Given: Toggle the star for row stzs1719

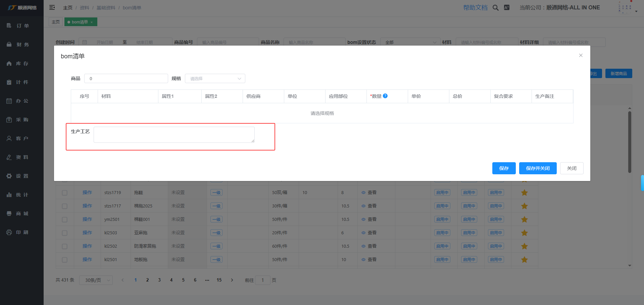Looking at the screenshot, I should click(x=525, y=193).
